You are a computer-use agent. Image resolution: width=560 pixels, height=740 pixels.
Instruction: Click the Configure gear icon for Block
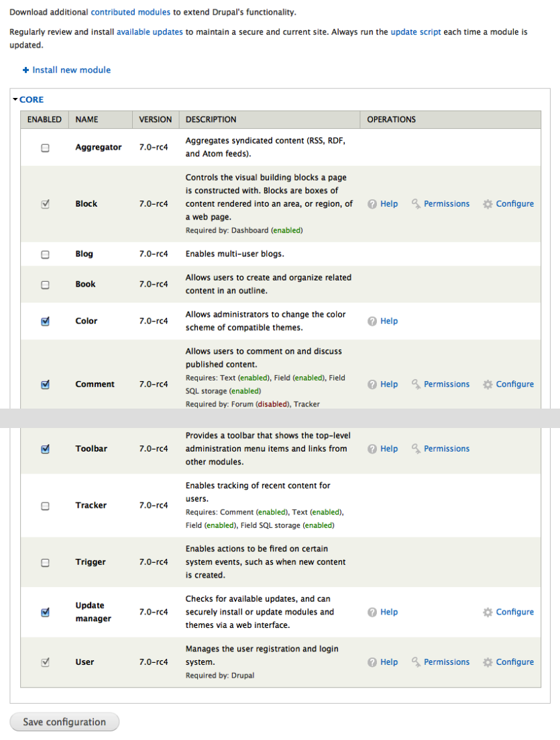[x=488, y=204]
